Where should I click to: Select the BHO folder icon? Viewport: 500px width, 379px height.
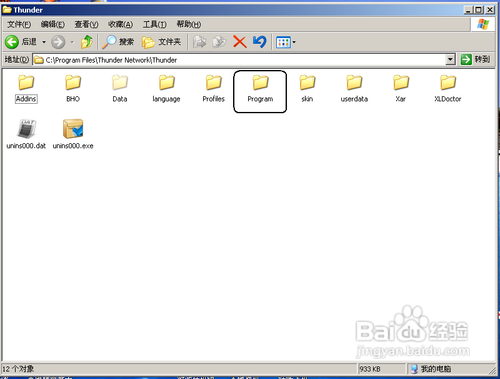coord(73,82)
